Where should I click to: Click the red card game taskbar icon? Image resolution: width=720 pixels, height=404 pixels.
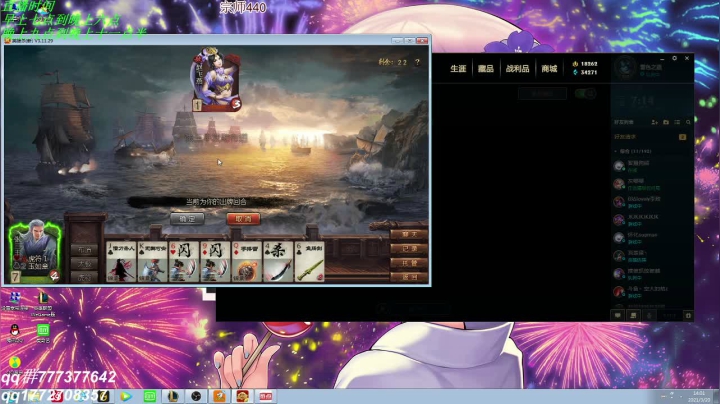coord(242,396)
